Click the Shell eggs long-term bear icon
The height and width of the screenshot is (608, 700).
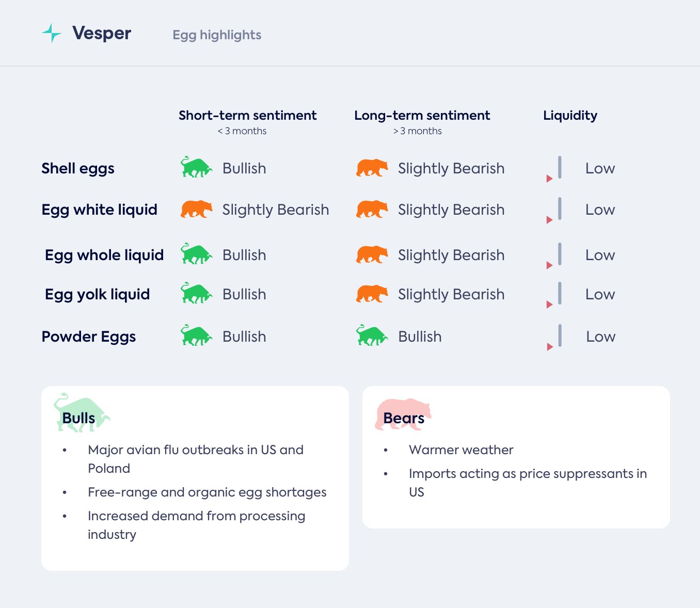click(x=372, y=168)
